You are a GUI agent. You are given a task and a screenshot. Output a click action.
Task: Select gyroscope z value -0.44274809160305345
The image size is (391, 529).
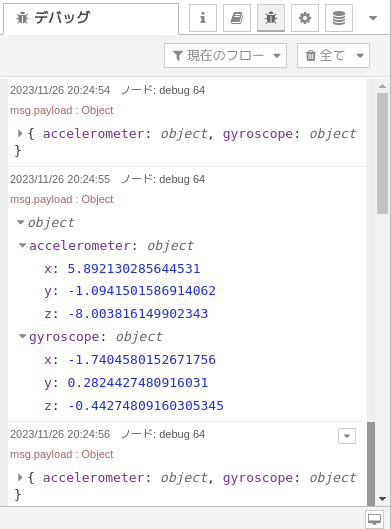pos(145,406)
